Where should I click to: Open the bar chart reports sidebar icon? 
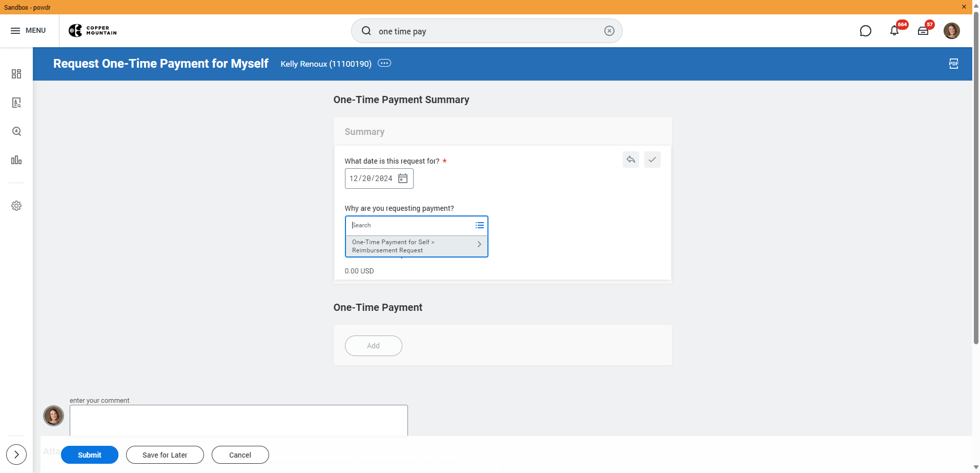[16, 160]
